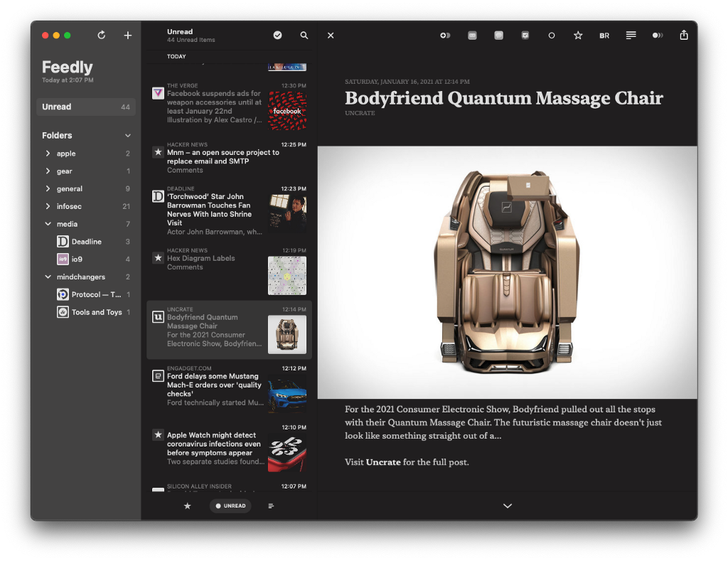Expand the general folder

tap(48, 188)
